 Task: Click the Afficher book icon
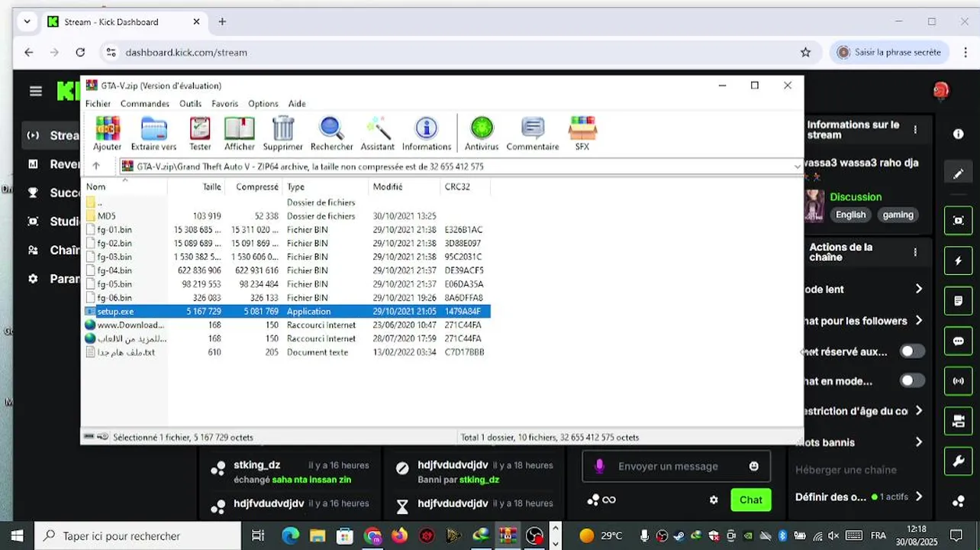coord(240,133)
